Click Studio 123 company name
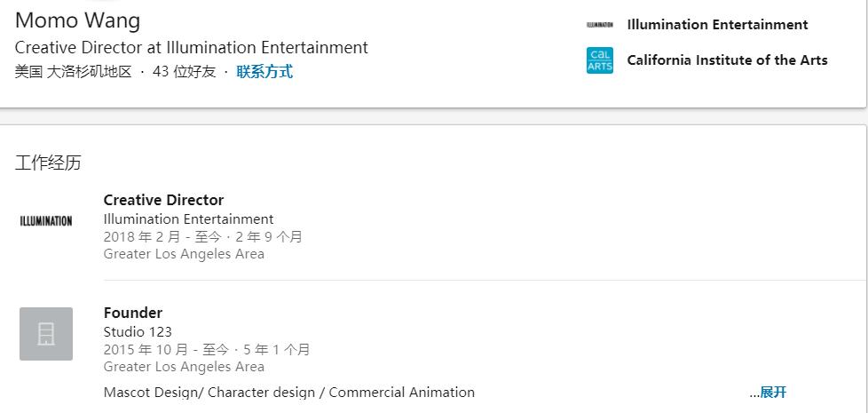 pyautogui.click(x=138, y=332)
